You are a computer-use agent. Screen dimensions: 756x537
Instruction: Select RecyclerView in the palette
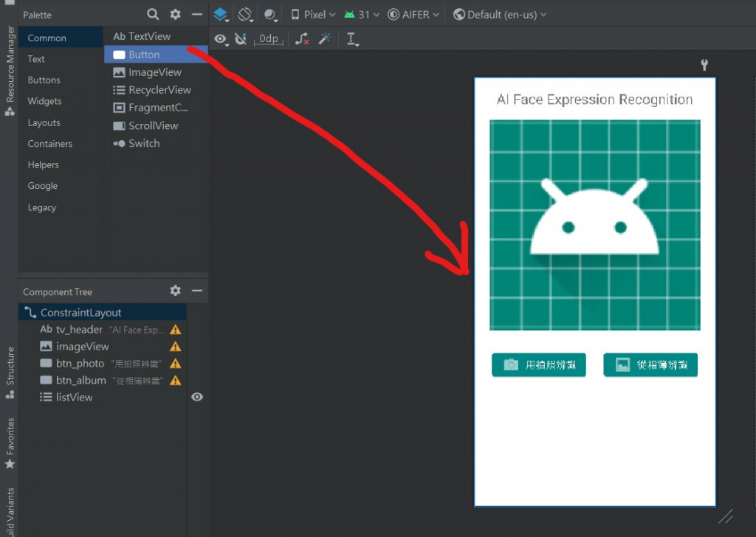[156, 90]
